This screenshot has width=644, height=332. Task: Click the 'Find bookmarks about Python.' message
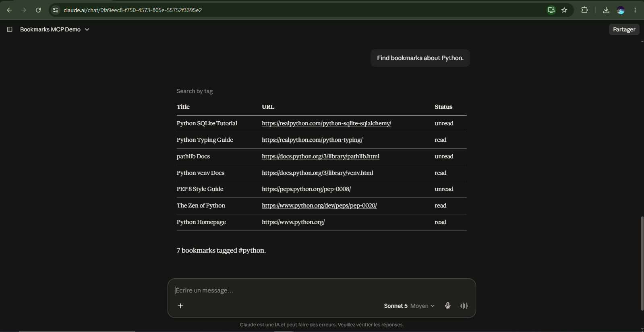click(x=420, y=58)
